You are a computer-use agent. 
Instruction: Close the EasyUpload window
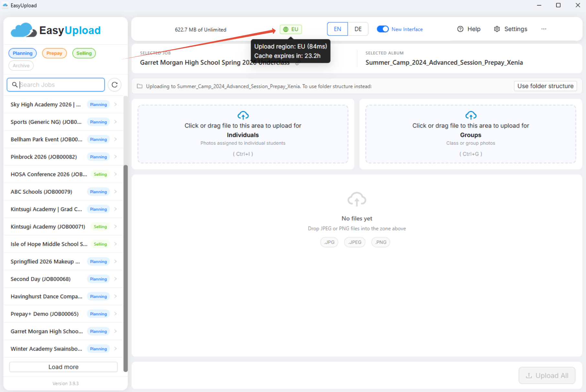[x=578, y=5]
